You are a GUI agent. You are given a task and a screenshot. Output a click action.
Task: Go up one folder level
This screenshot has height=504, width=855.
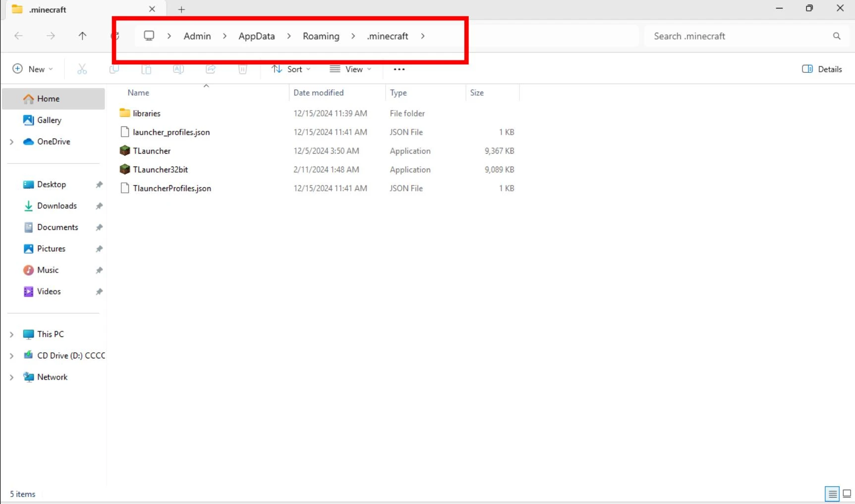pos(82,36)
